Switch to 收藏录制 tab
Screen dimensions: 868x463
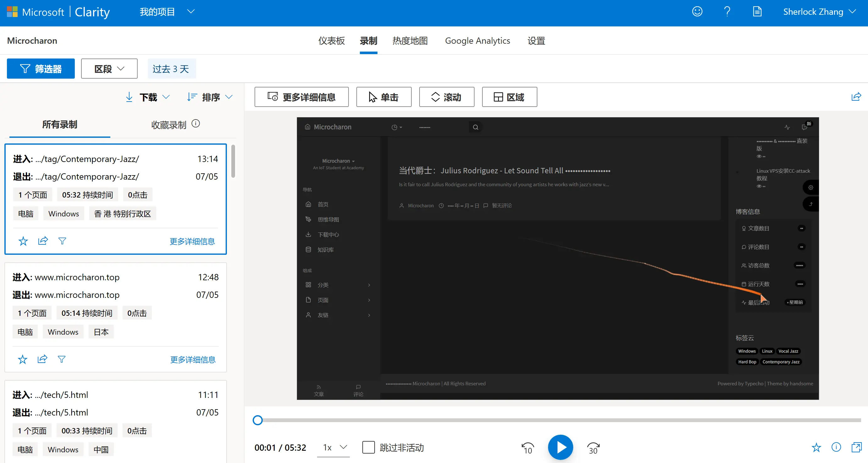[x=168, y=125]
